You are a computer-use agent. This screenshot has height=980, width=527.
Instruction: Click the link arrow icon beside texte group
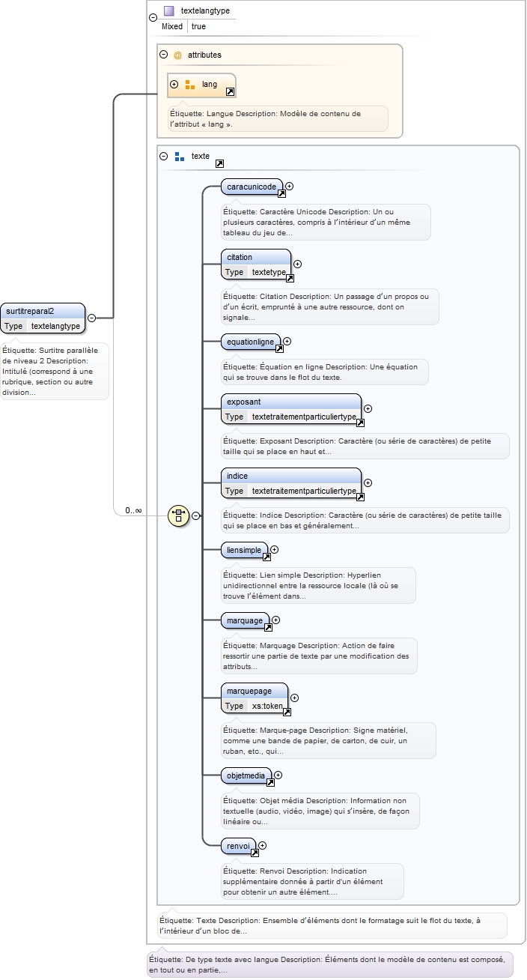point(219,163)
